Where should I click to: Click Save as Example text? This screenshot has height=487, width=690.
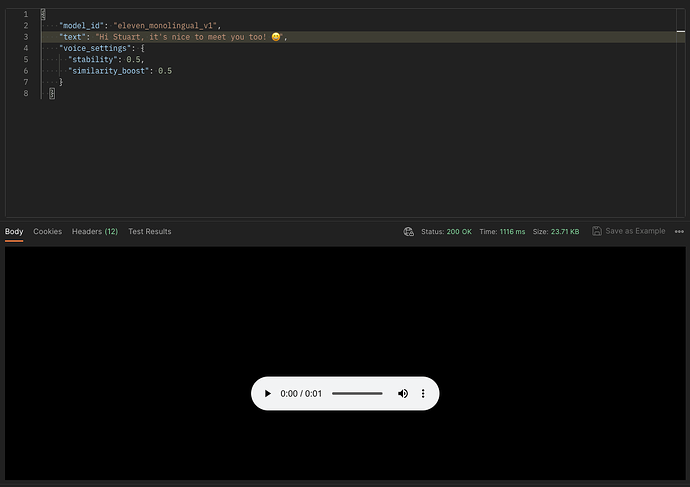635,231
